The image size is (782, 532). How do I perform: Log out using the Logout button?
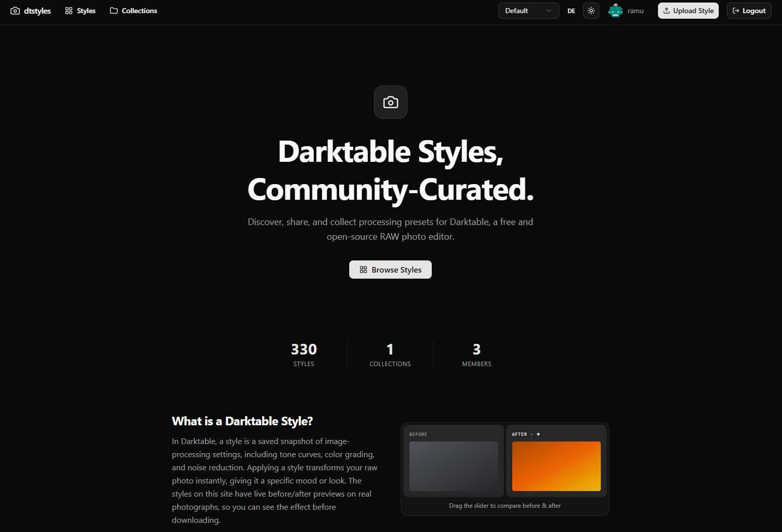click(x=749, y=11)
